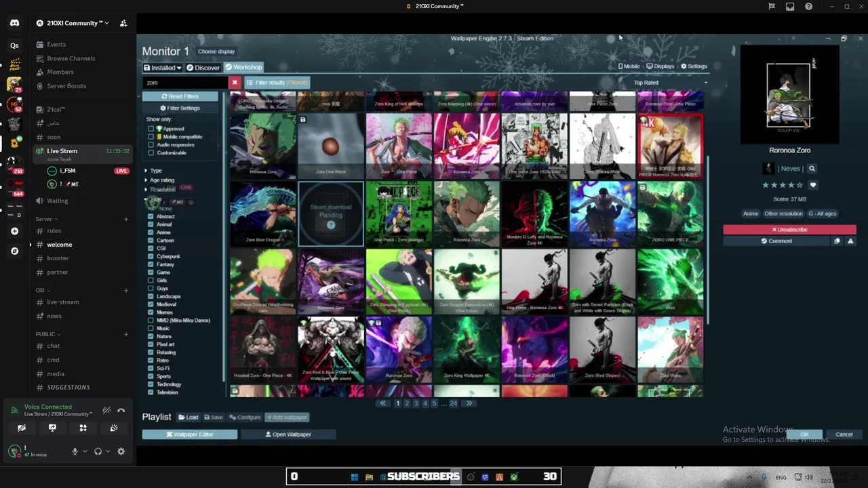Open Discover servers compass icon
Image resolution: width=868 pixels, height=488 pixels.
[x=14, y=251]
